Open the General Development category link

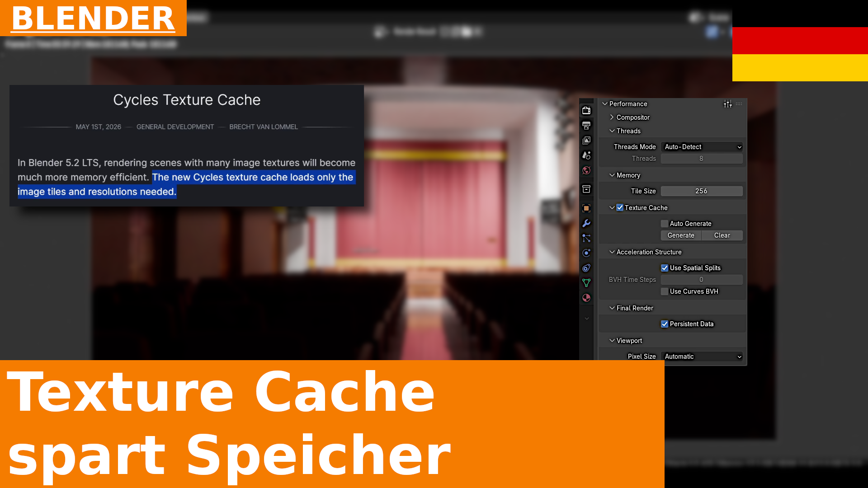point(175,127)
